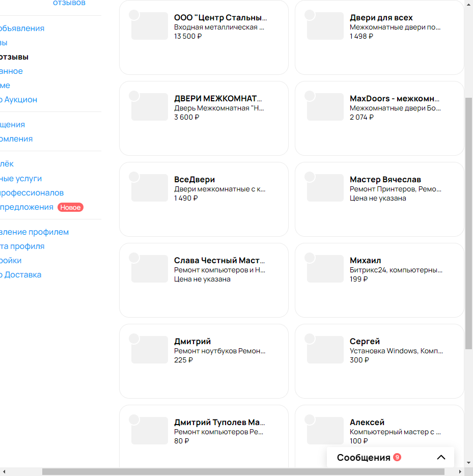Click avatar circle on MaxDoors card

tap(310, 96)
